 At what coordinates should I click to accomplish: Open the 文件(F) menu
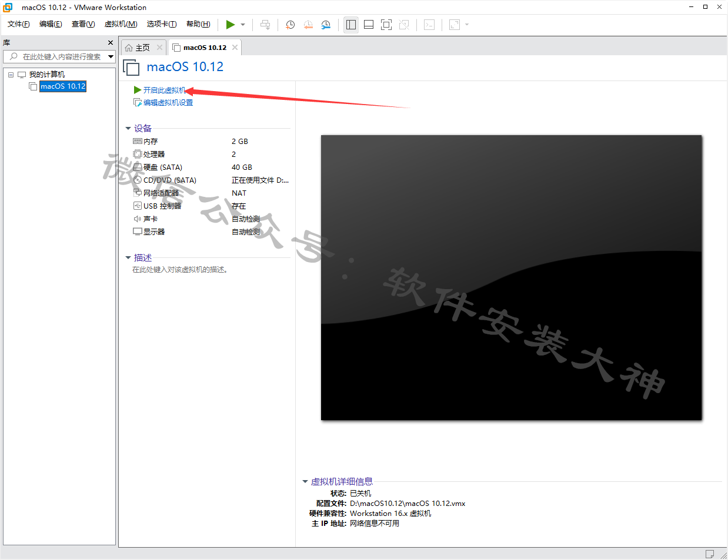coord(19,24)
